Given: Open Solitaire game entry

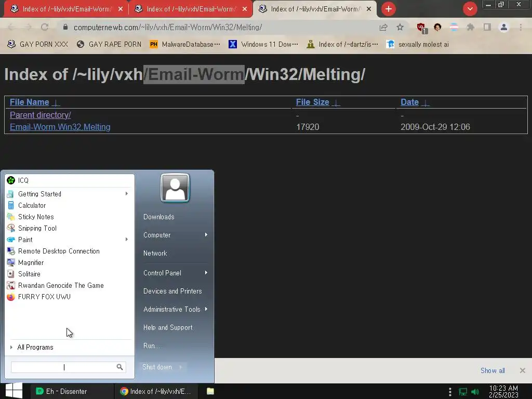Looking at the screenshot, I should coord(70,274).
